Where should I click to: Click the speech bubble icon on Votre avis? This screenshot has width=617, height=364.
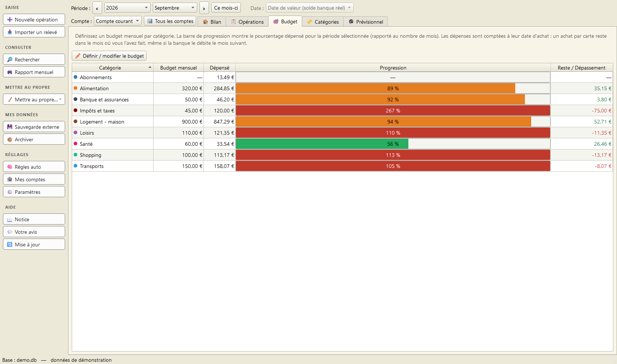[10, 232]
